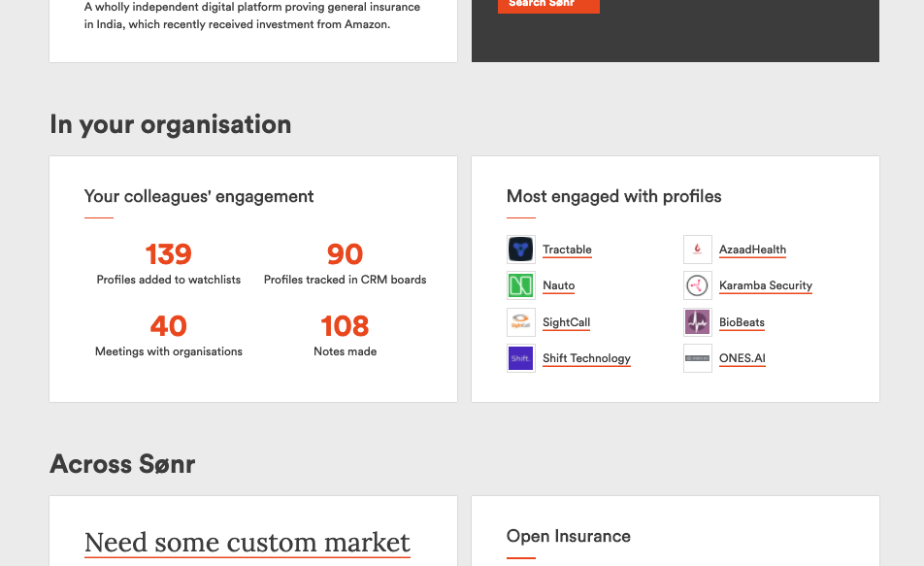This screenshot has height=566, width=924.
Task: Visit the AzaadHealth profile link
Action: click(752, 250)
